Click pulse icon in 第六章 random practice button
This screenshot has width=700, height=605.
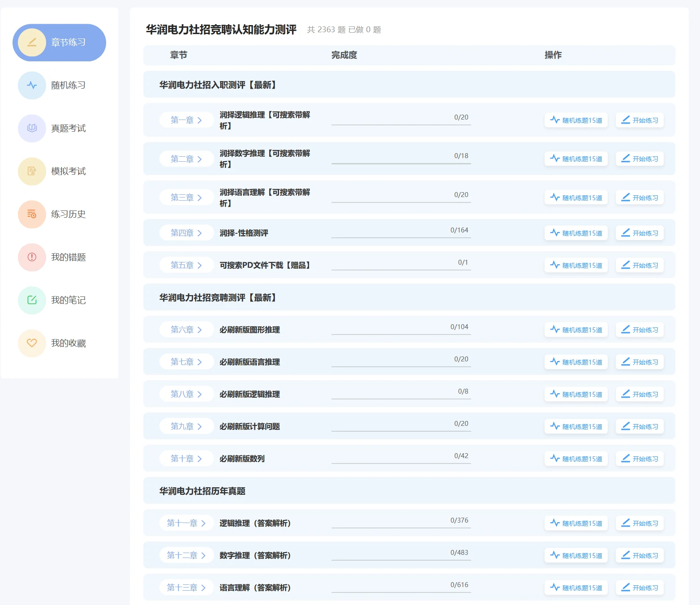click(x=555, y=329)
